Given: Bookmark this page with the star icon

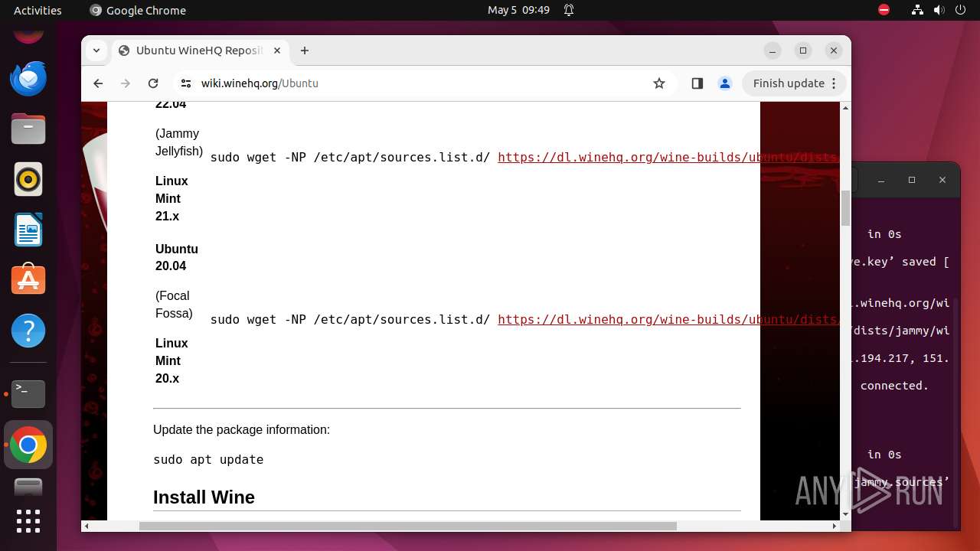Looking at the screenshot, I should coord(659,83).
